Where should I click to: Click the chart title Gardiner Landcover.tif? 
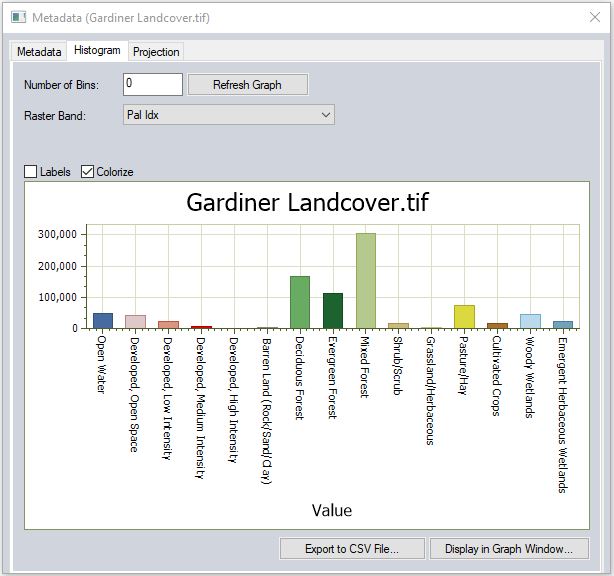(x=307, y=202)
